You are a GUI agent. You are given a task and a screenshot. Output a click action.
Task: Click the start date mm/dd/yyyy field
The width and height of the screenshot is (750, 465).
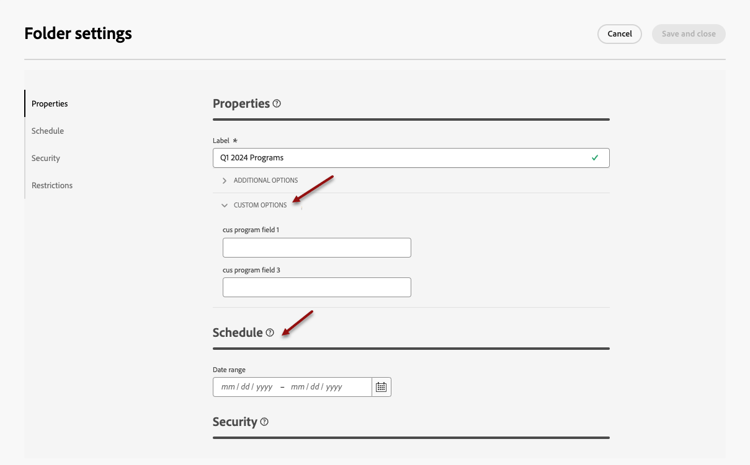247,387
